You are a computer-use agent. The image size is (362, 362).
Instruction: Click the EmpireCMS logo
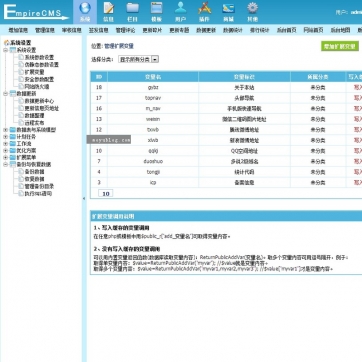point(35,13)
